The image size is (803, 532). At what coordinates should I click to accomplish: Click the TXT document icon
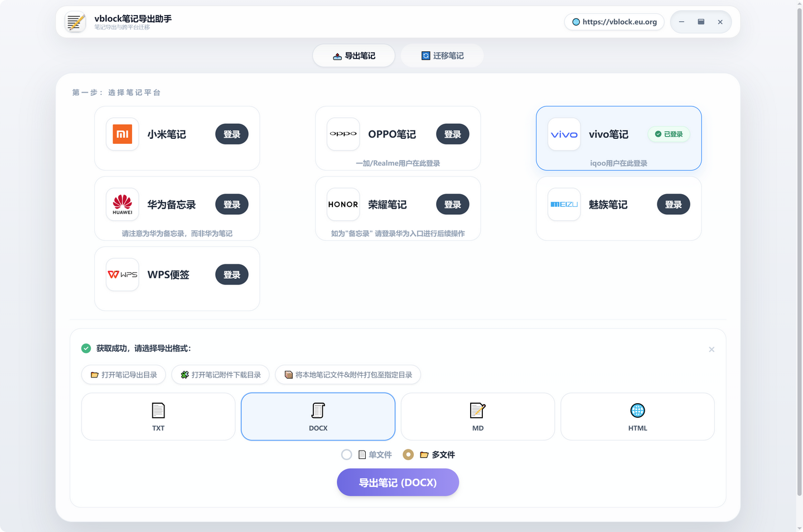click(158, 410)
